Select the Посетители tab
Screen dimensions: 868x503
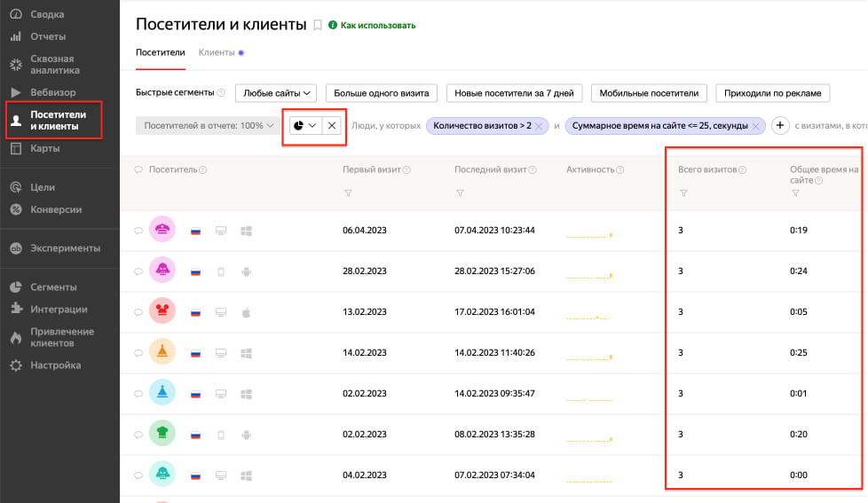point(160,52)
